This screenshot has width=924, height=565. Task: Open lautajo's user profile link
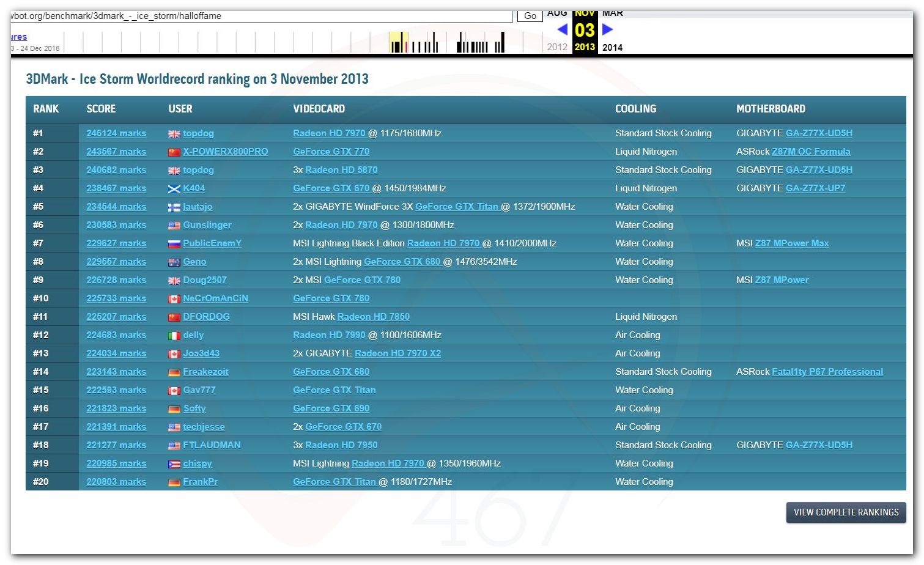[198, 207]
